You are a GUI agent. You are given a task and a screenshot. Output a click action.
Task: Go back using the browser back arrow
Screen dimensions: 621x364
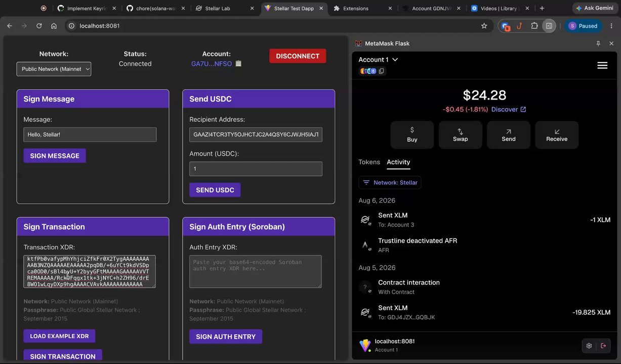pos(10,26)
